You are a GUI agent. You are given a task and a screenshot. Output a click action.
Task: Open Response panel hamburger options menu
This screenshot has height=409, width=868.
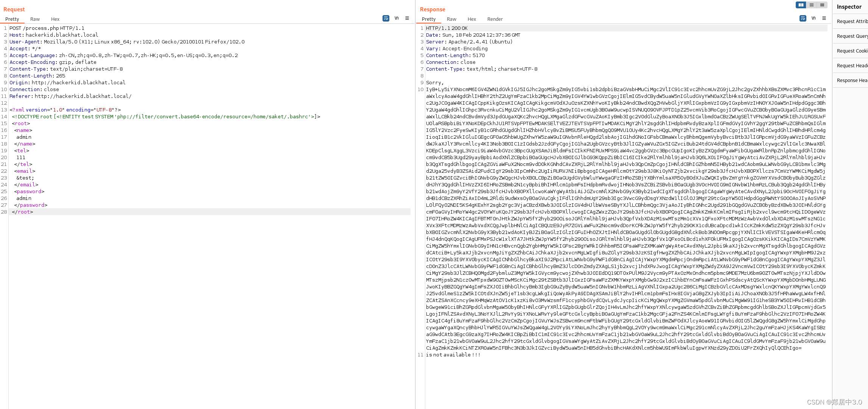tap(824, 18)
